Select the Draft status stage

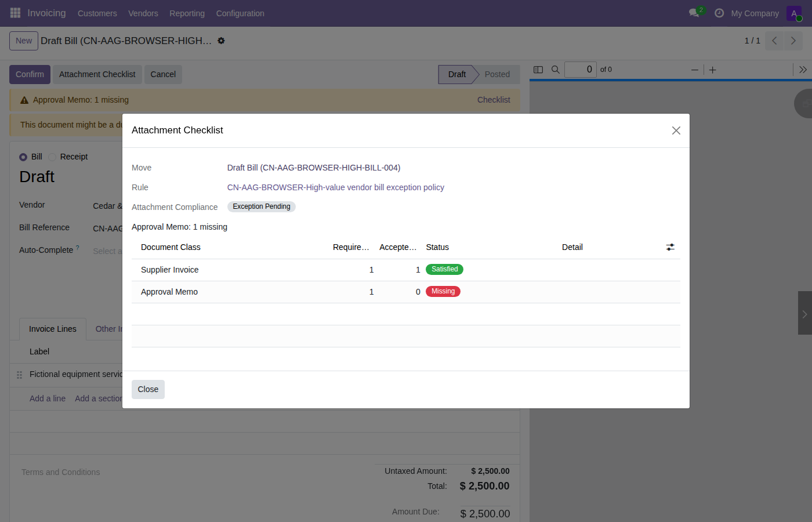click(457, 74)
